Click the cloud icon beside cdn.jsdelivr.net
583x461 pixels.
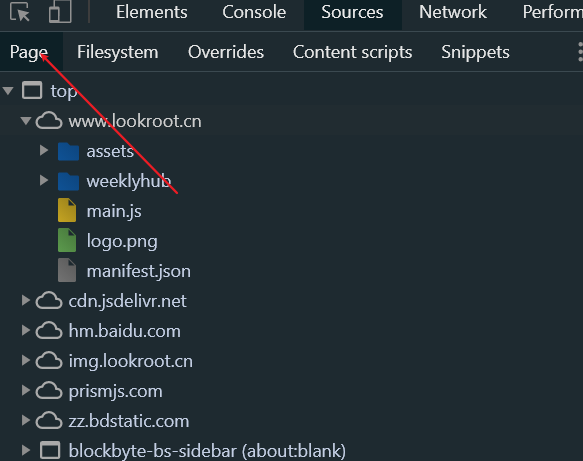(x=49, y=300)
